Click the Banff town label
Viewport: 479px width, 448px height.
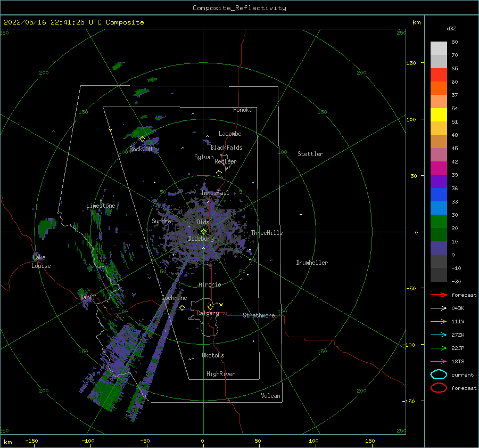(88, 297)
